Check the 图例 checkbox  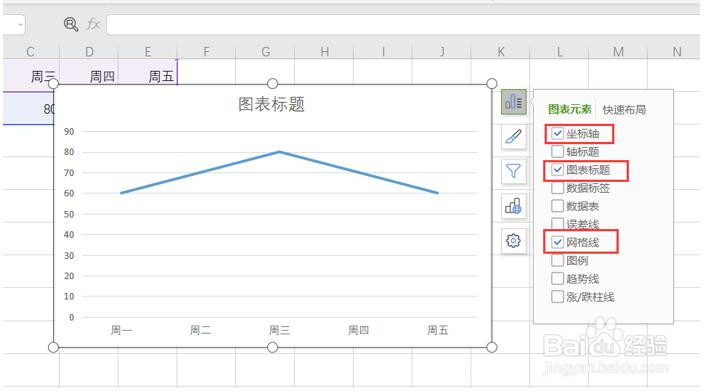coord(558,261)
